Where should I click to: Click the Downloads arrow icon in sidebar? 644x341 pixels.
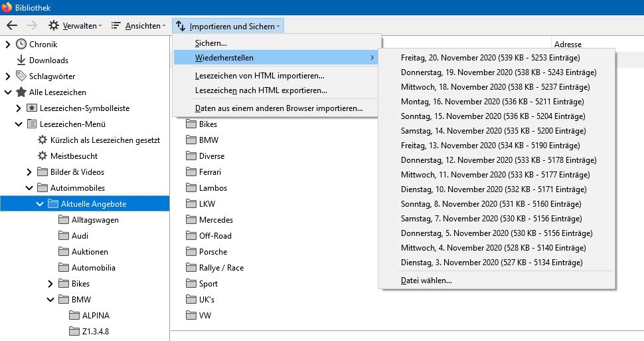[x=21, y=60]
